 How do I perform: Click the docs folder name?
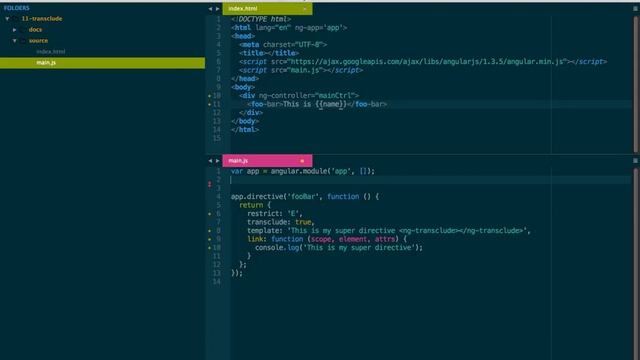click(36, 30)
